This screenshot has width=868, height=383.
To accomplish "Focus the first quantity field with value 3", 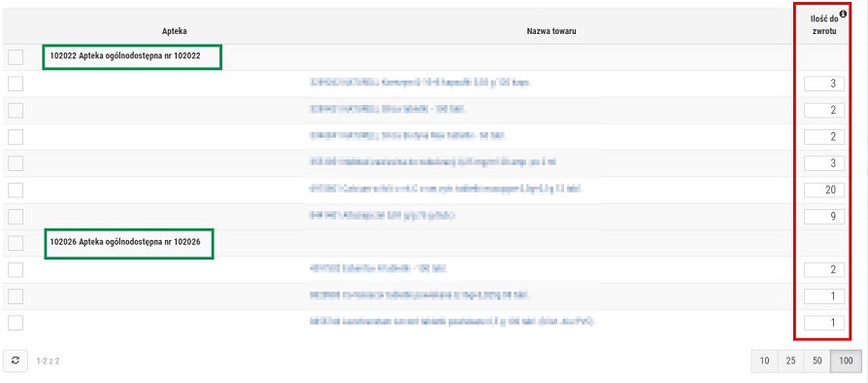I will (824, 84).
